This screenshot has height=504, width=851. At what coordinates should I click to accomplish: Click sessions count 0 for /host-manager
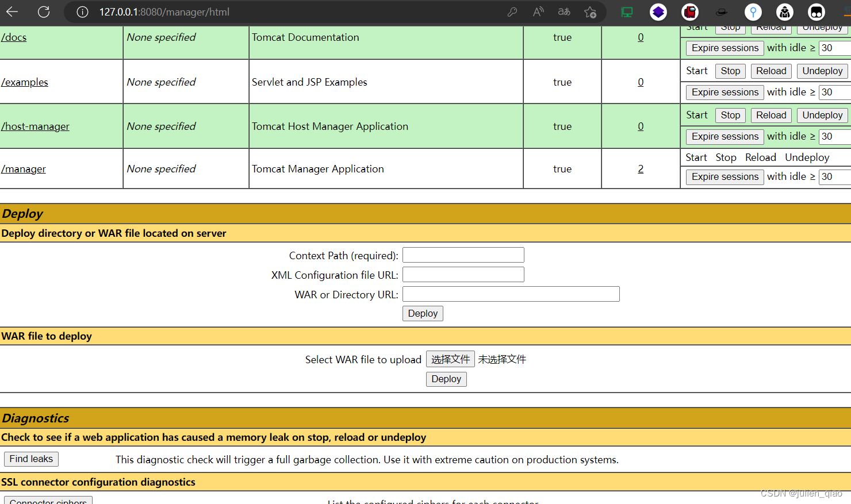pyautogui.click(x=641, y=126)
